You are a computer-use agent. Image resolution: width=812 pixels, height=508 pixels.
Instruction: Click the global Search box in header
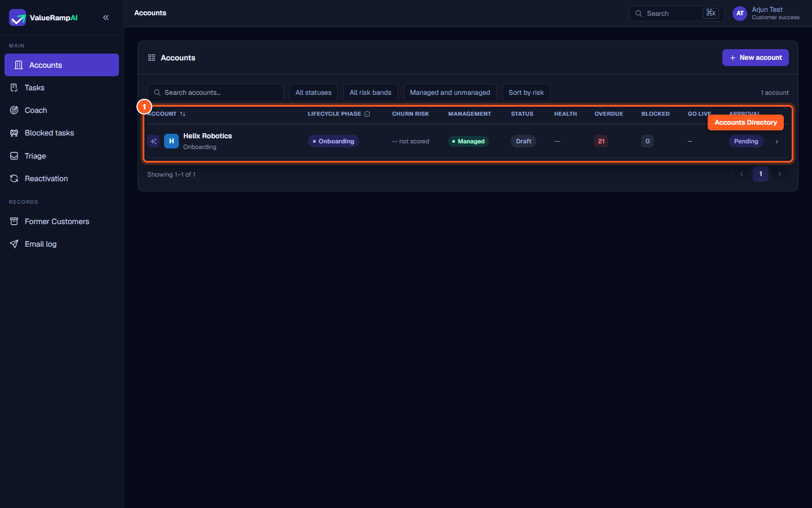coord(676,14)
